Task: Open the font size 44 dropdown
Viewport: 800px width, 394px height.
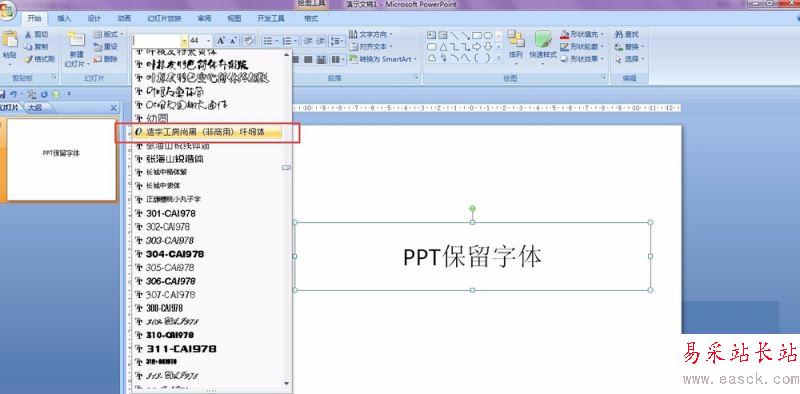Action: [208, 40]
